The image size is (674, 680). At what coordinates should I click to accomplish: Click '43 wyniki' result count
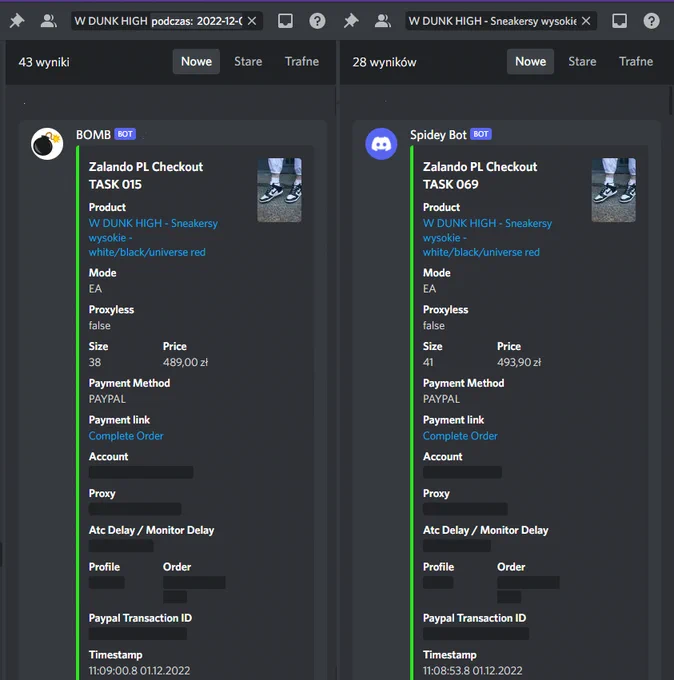44,62
